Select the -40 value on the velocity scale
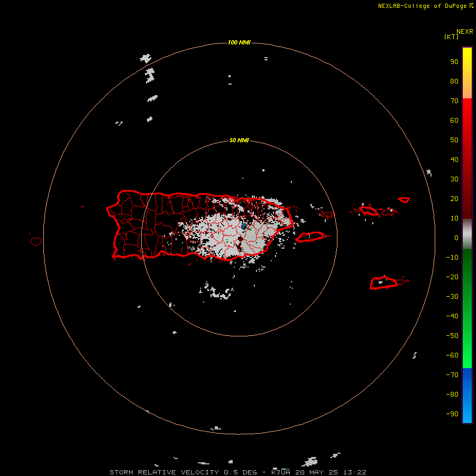The height and width of the screenshot is (476, 476). point(452,316)
